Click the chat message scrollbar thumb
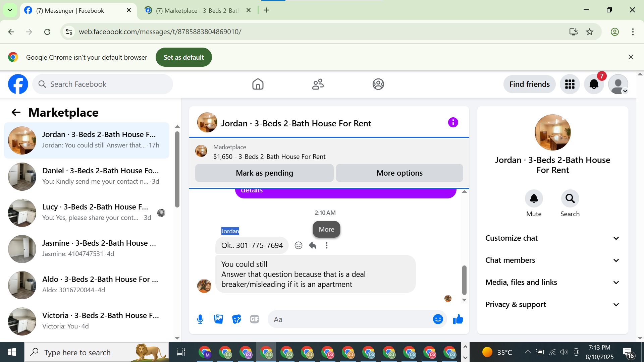The height and width of the screenshot is (362, 644). click(x=464, y=280)
